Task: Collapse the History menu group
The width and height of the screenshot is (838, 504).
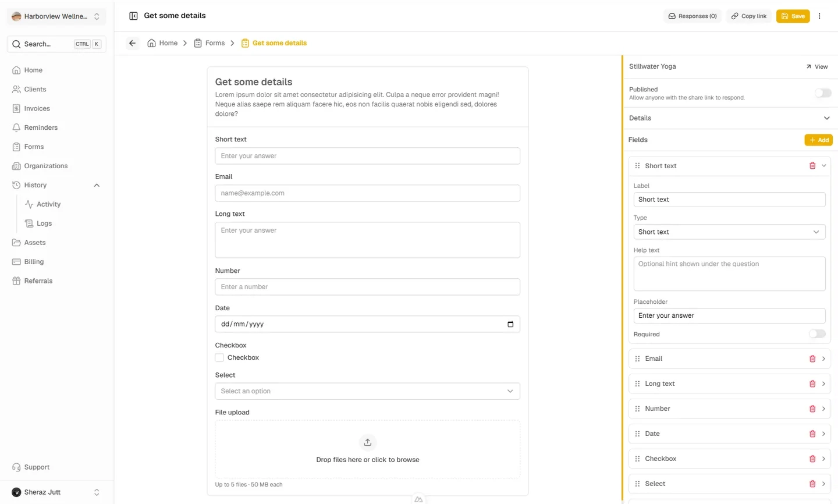Action: 97,185
